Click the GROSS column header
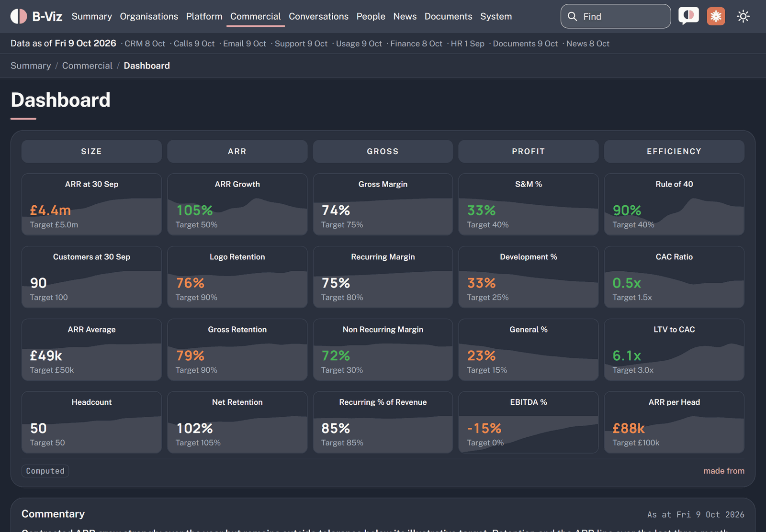Image resolution: width=766 pixels, height=532 pixels. tap(383, 151)
